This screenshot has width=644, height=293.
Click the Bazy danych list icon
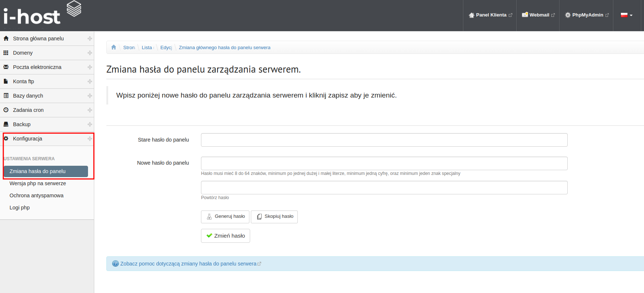pos(6,96)
